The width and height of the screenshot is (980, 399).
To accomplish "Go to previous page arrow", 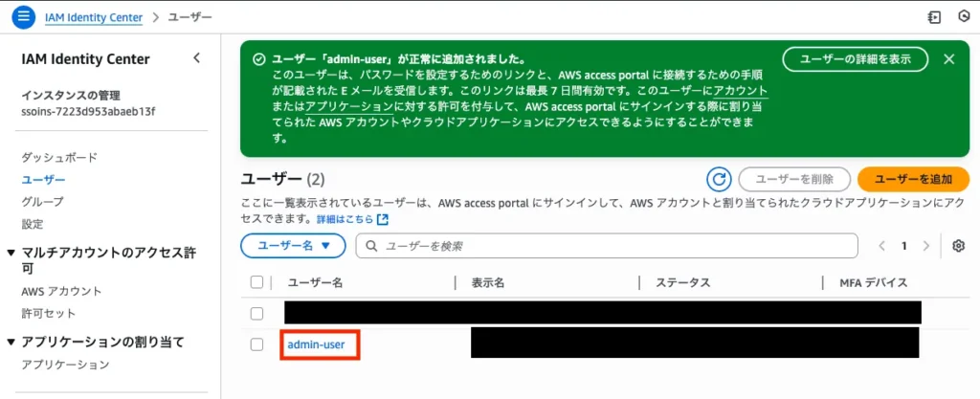I will (882, 246).
